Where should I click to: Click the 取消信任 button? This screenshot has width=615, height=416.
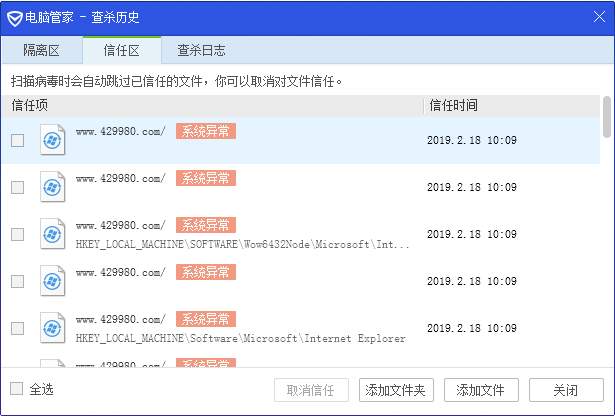[311, 390]
